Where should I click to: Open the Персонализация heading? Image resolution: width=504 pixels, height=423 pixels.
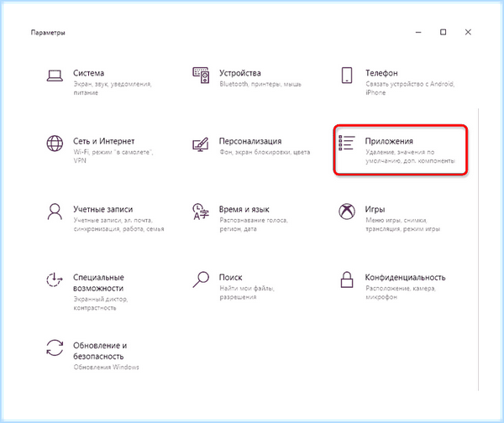point(250,141)
